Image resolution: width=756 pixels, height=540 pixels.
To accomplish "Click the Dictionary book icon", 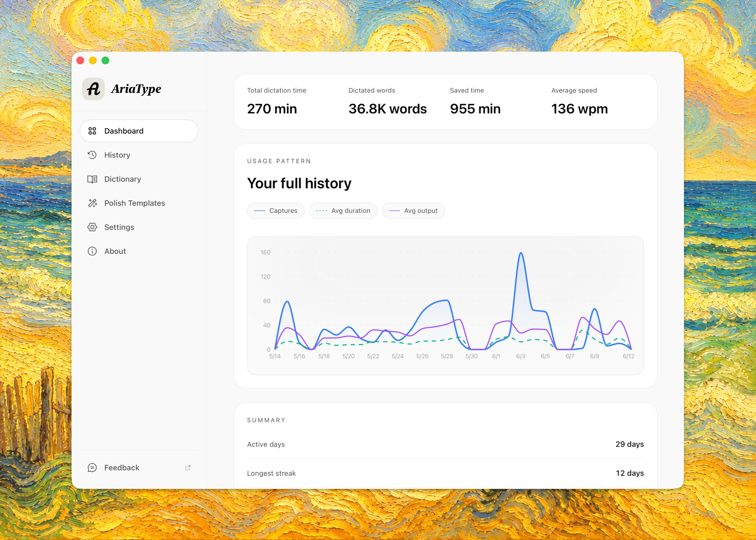I will (92, 179).
